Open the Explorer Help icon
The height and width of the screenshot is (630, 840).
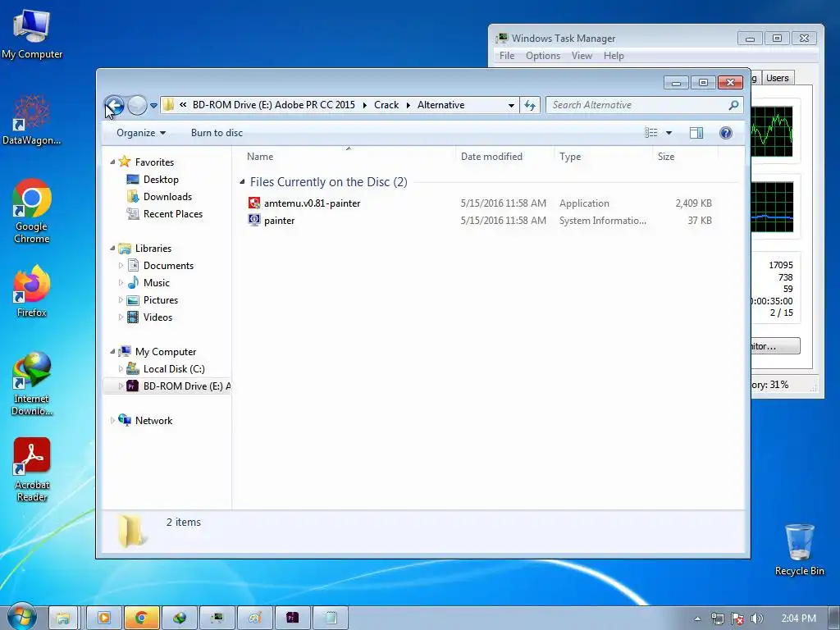coord(726,133)
